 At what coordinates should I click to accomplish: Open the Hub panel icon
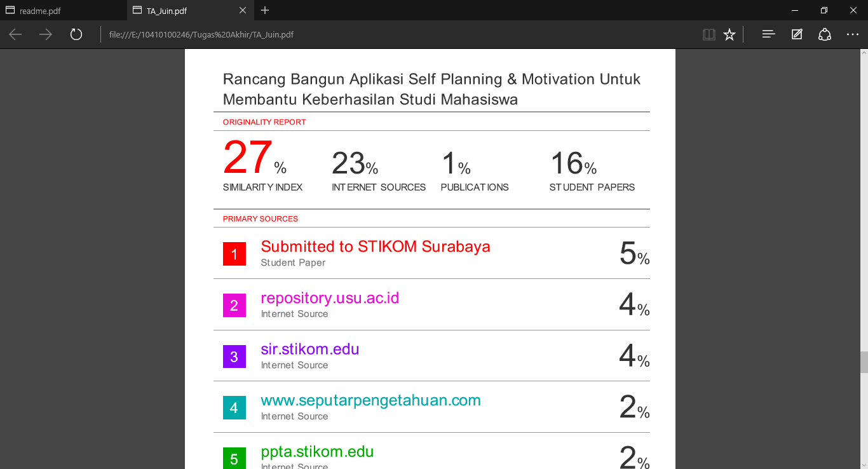point(768,34)
